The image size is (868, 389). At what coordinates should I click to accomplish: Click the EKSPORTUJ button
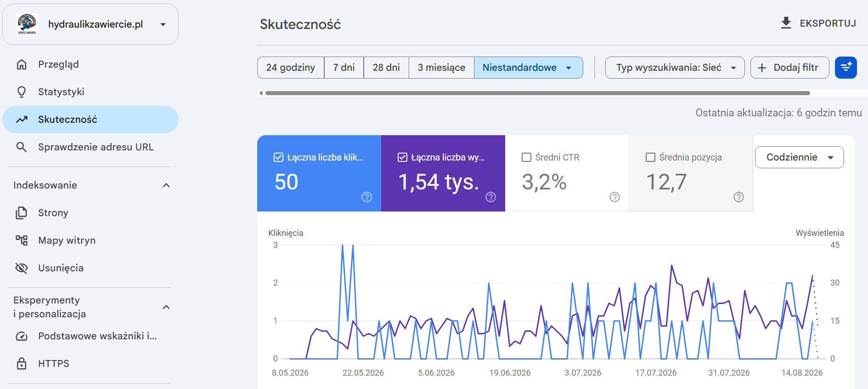(x=818, y=23)
